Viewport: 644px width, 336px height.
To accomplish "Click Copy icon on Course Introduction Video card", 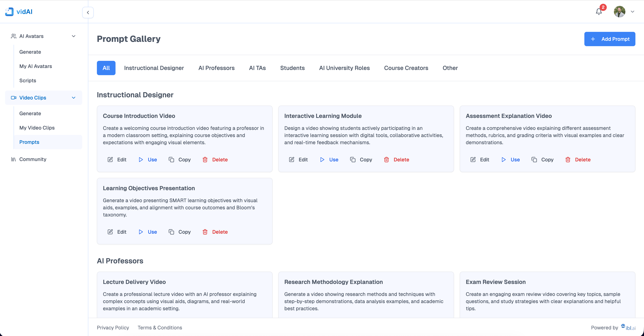I will point(171,160).
